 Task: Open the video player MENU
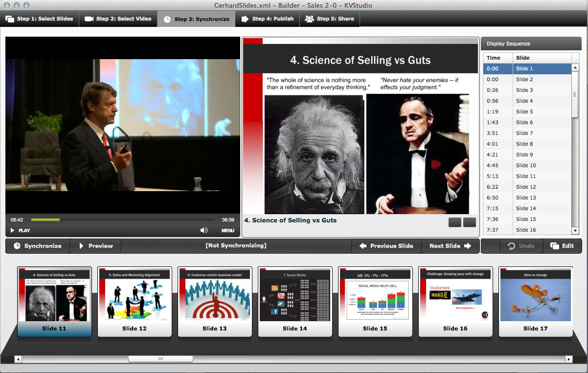(x=228, y=230)
